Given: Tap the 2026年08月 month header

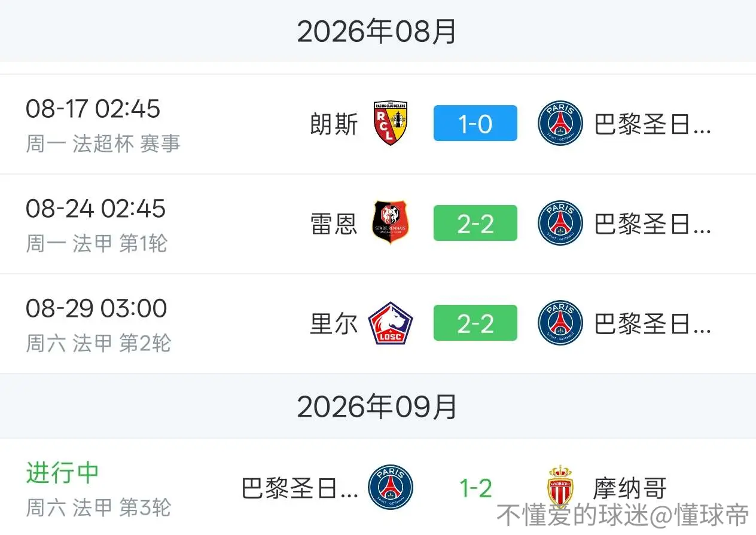Looking at the screenshot, I should click(377, 31).
